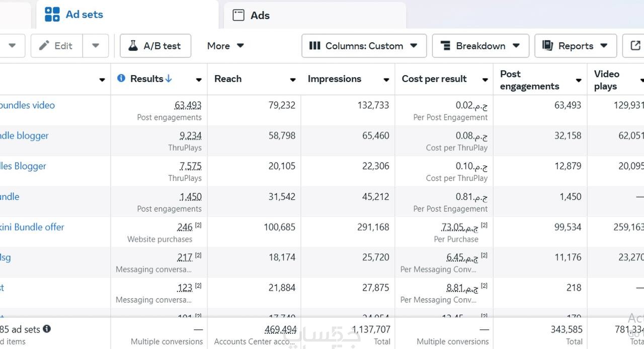Open the Reach column options arrow
The height and width of the screenshot is (349, 644).
(293, 80)
